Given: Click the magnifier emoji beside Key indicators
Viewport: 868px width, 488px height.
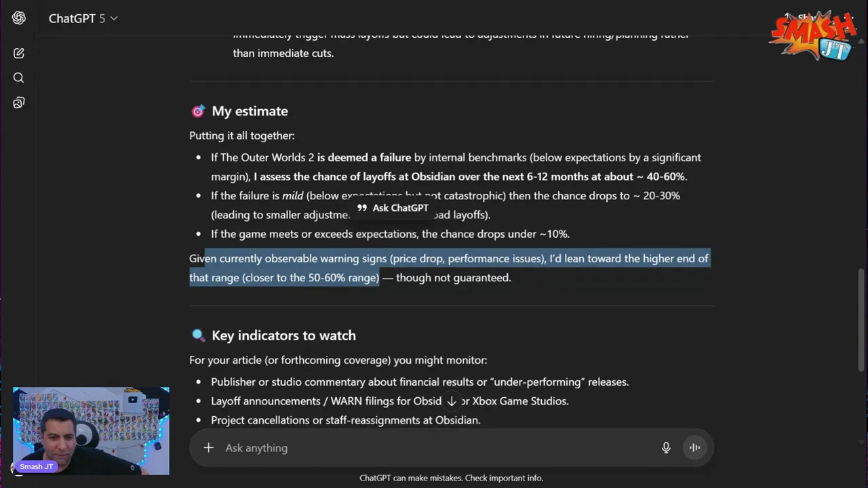Looking at the screenshot, I should pos(198,335).
